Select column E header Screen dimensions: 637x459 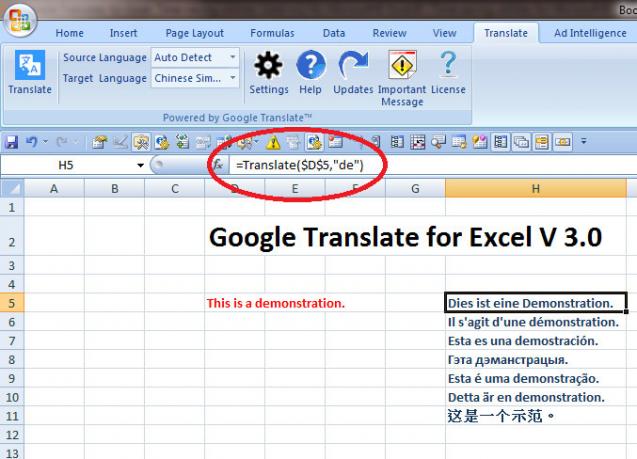[295, 188]
